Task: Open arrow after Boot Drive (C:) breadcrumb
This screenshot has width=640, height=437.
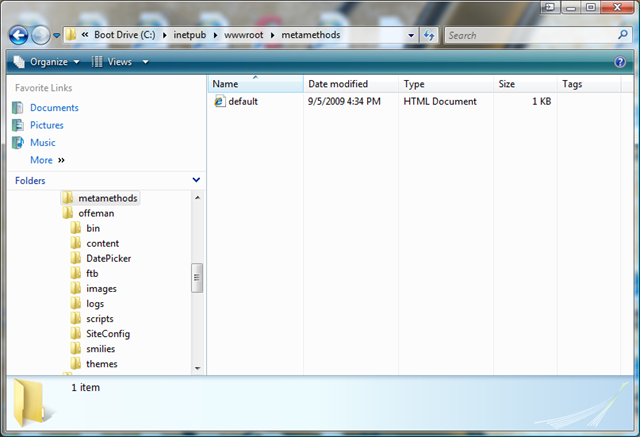Action: (x=164, y=35)
